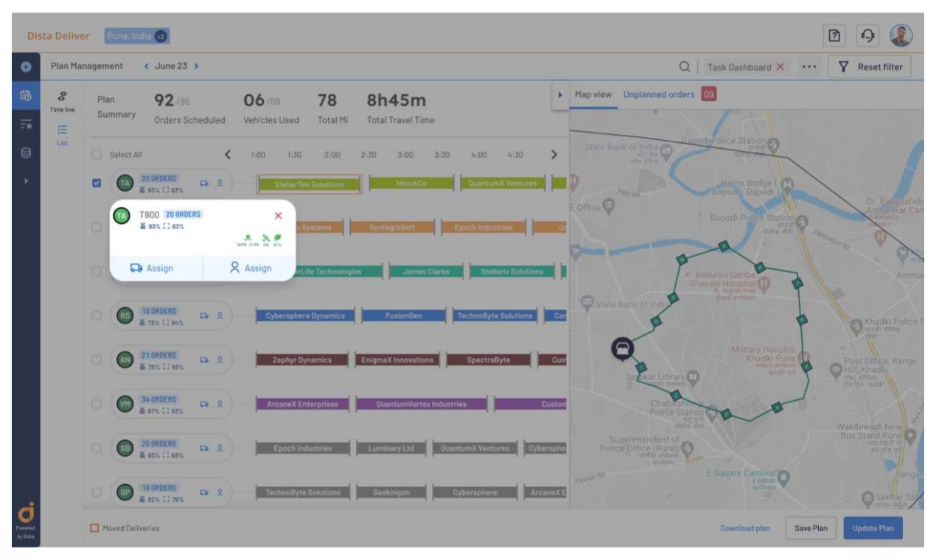Assign a driver in T800 popup
This screenshot has height=560, width=936.
pos(250,268)
